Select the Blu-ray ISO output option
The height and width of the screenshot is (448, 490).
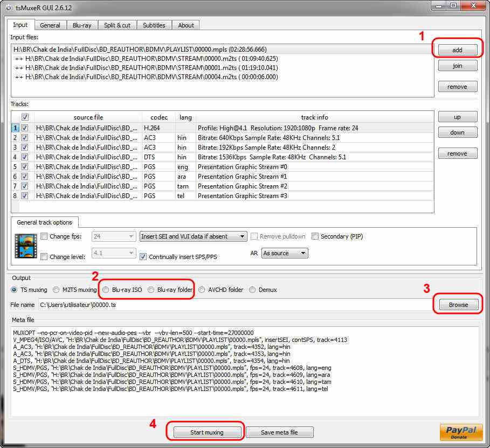(106, 290)
